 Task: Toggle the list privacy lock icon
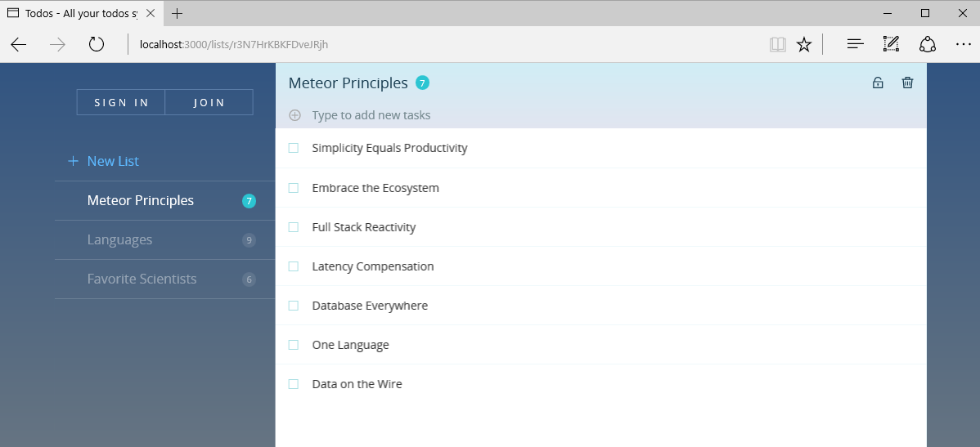(x=878, y=83)
